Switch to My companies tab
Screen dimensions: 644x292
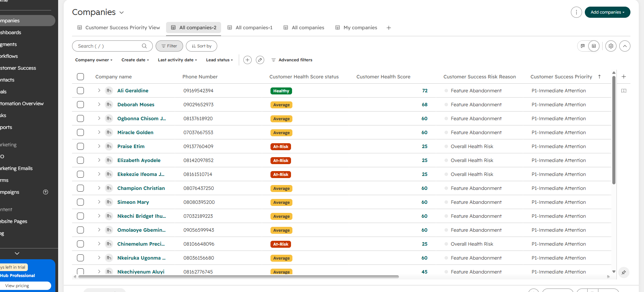(x=356, y=28)
